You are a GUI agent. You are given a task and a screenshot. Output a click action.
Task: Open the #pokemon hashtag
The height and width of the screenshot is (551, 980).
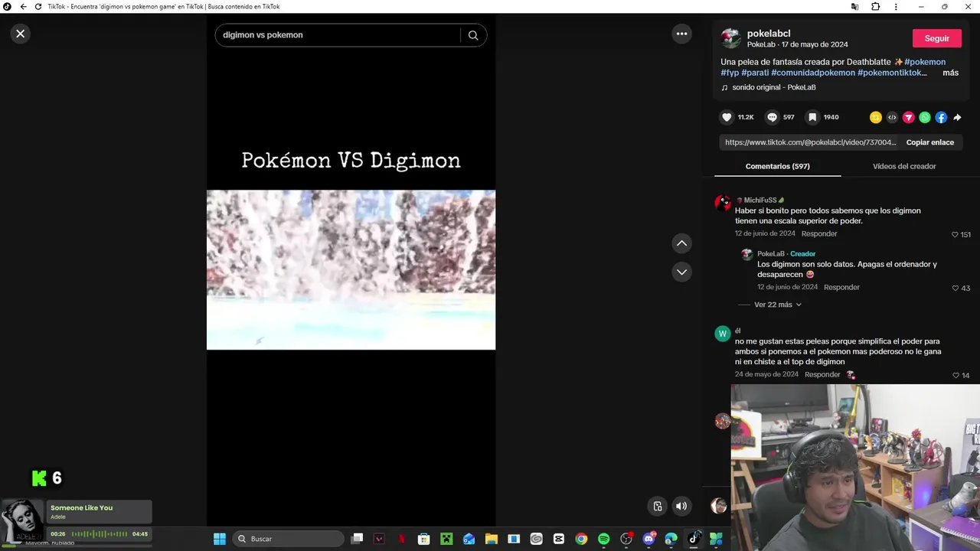point(925,62)
